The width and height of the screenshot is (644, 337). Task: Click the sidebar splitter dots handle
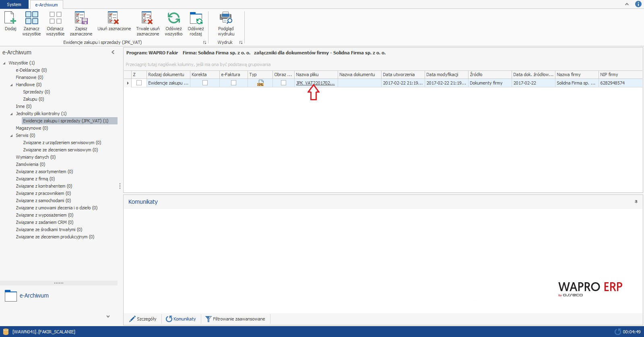point(120,186)
